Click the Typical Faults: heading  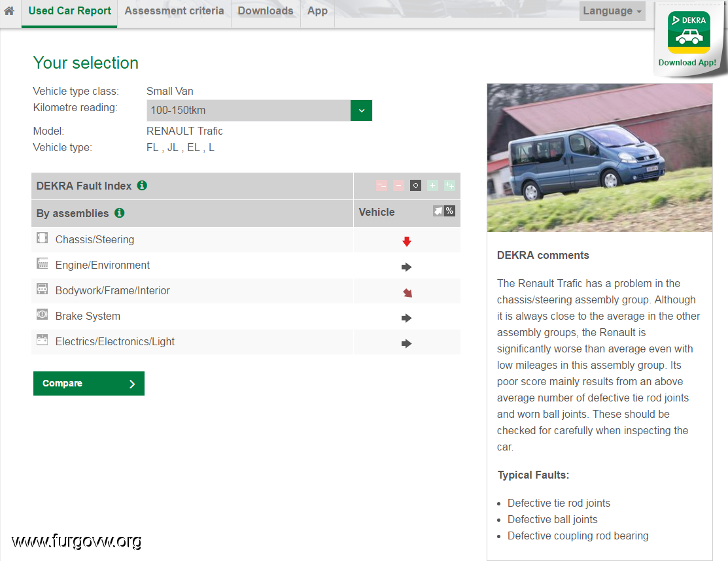(533, 475)
